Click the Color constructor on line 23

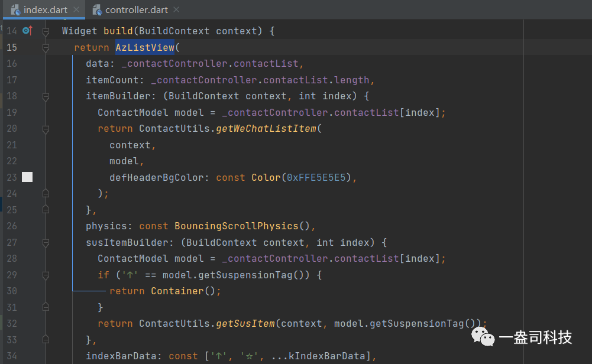pos(266,177)
